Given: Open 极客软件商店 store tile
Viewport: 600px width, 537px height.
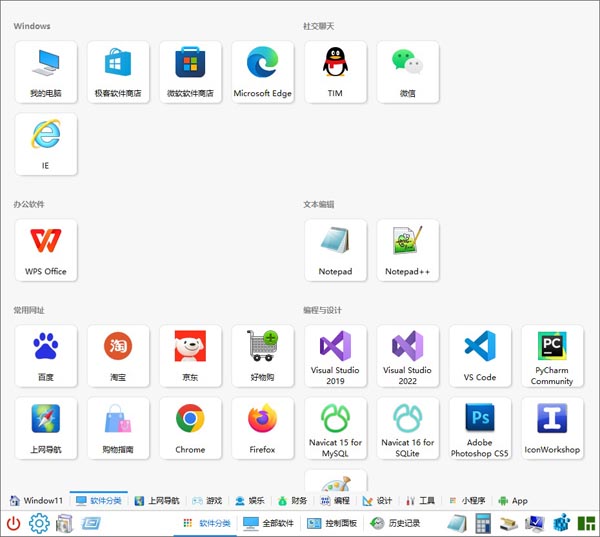Looking at the screenshot, I should click(118, 72).
